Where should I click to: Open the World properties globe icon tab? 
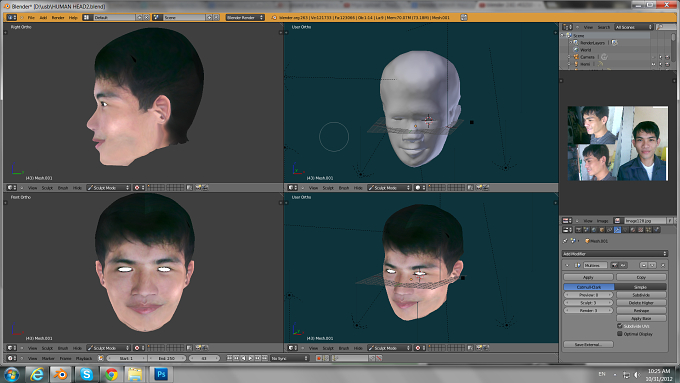[594, 229]
